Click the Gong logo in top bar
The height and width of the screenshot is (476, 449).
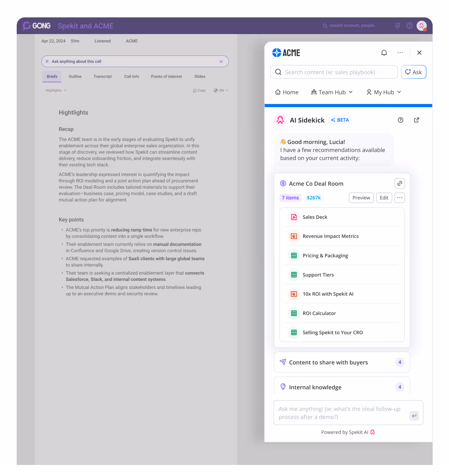click(x=36, y=26)
